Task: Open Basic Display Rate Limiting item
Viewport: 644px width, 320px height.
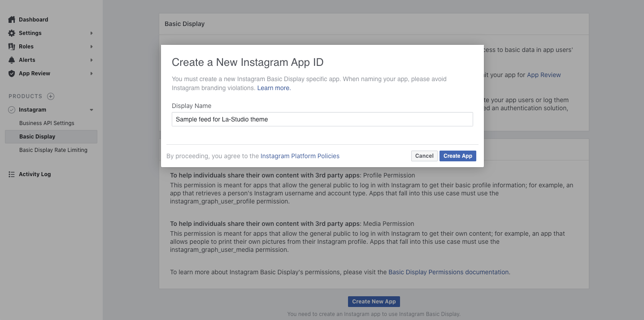Action: coord(53,150)
